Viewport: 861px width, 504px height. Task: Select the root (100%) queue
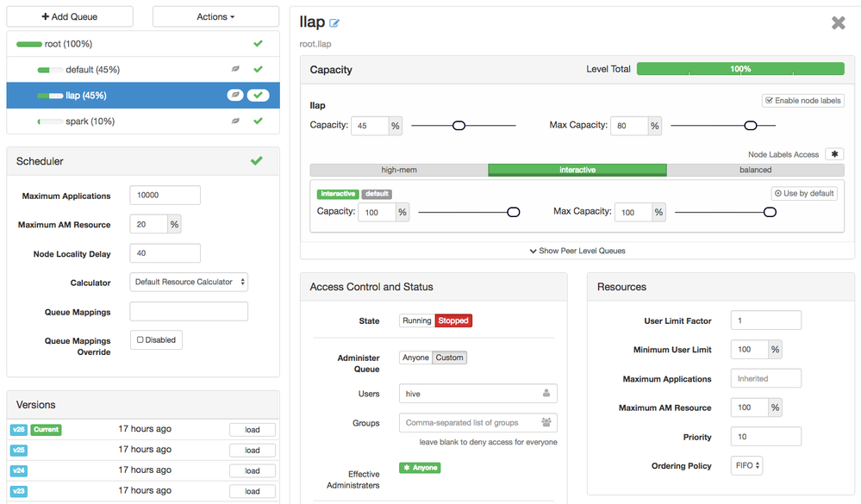click(143, 43)
